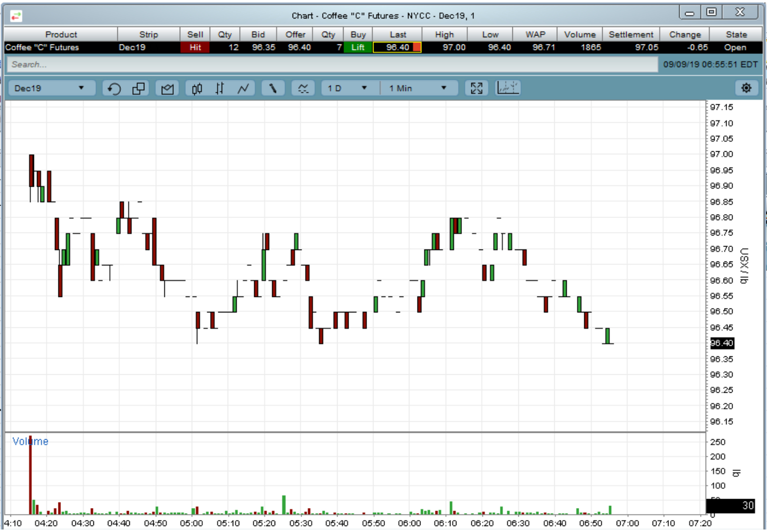The image size is (767, 532).
Task: Click the Volume study label
Action: [x=30, y=441]
